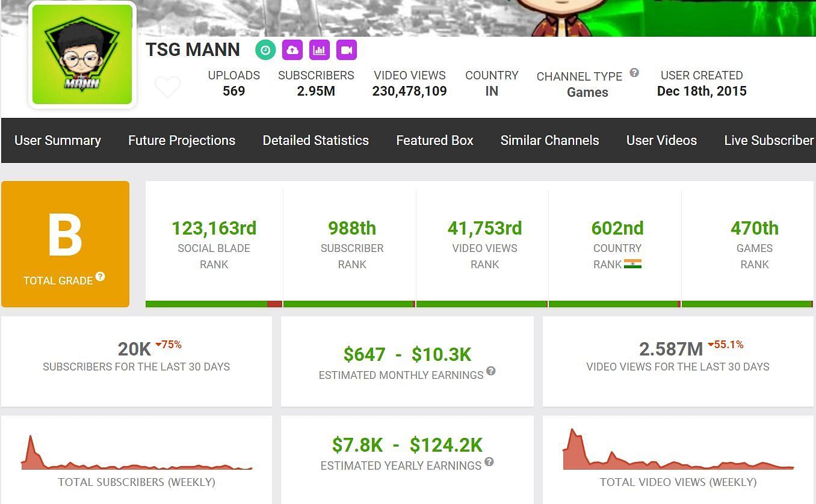This screenshot has height=504, width=816.
Task: Click the Video Views rank progress bar
Action: tap(482, 304)
